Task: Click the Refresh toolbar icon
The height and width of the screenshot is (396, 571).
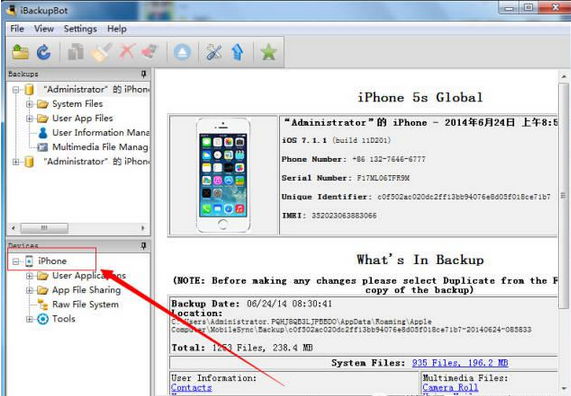Action: tap(44, 52)
